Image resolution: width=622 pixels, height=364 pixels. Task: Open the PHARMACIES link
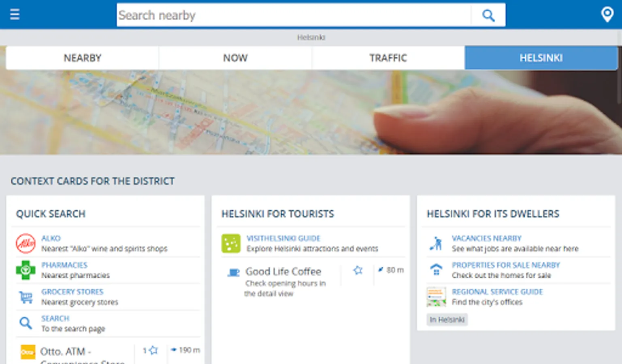coord(64,265)
